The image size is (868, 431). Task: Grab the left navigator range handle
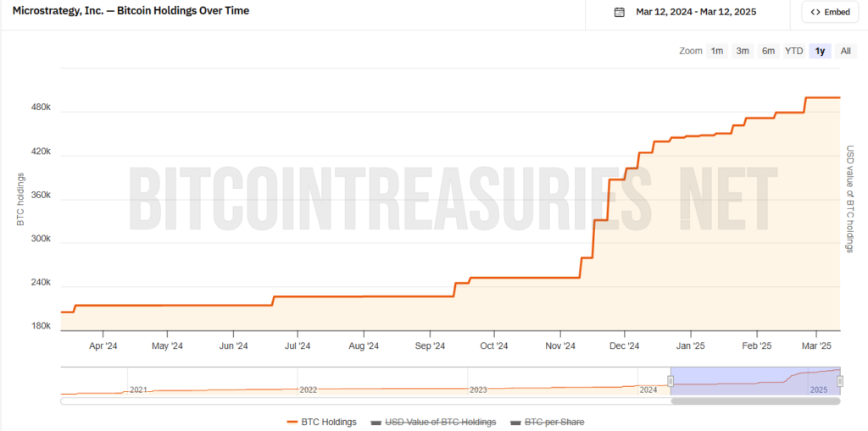670,381
